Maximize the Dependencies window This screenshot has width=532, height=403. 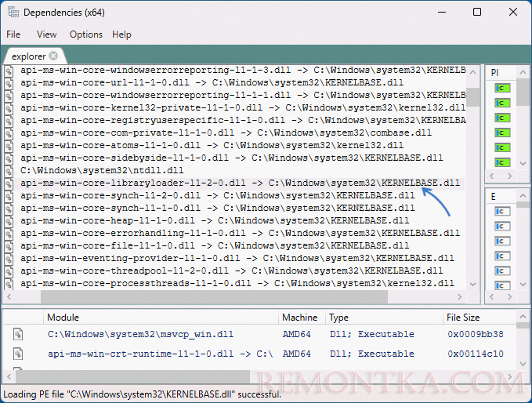coord(477,13)
